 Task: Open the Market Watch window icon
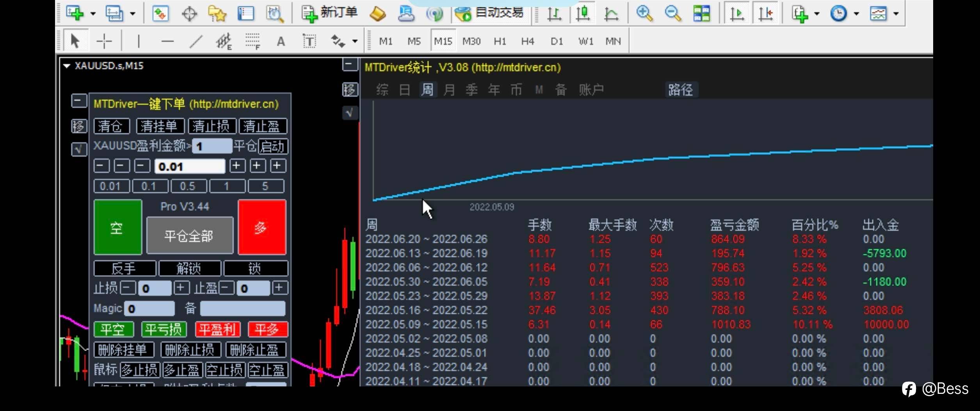pyautogui.click(x=160, y=14)
